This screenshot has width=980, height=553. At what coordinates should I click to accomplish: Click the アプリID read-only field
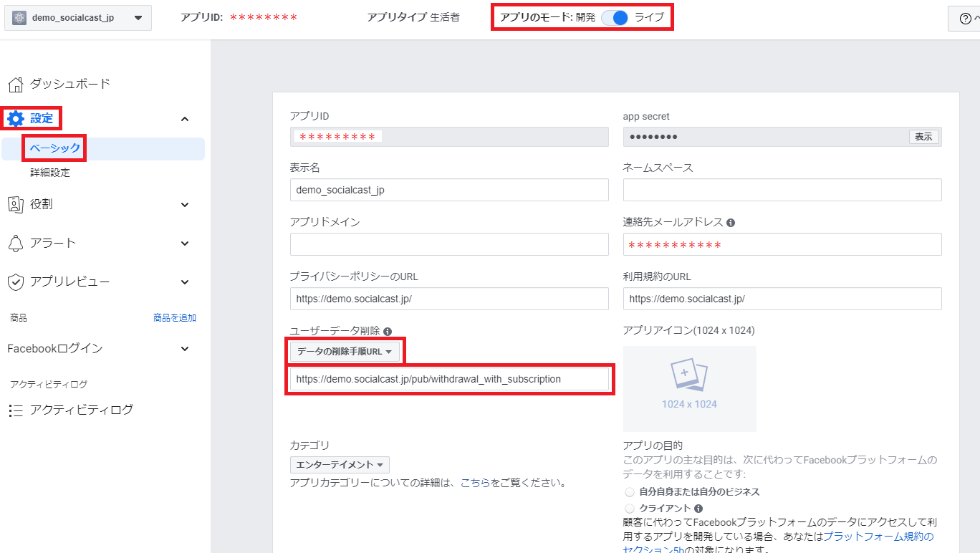point(449,137)
